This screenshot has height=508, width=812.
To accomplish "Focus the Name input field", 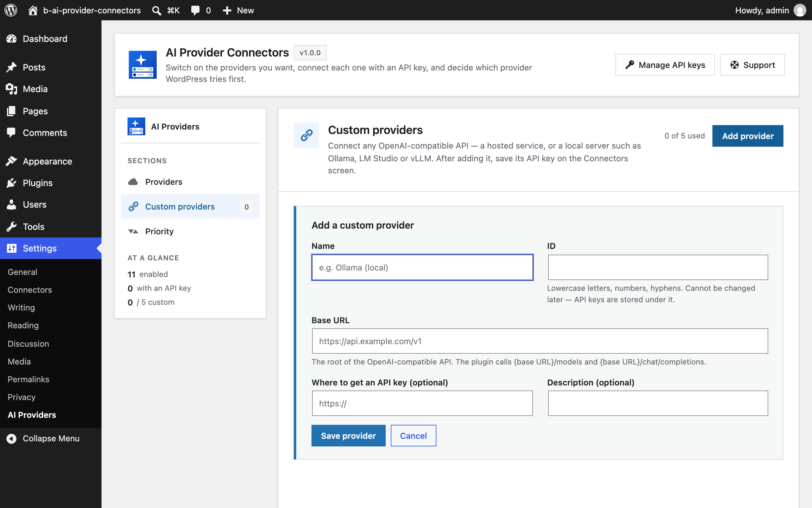I will pos(422,267).
